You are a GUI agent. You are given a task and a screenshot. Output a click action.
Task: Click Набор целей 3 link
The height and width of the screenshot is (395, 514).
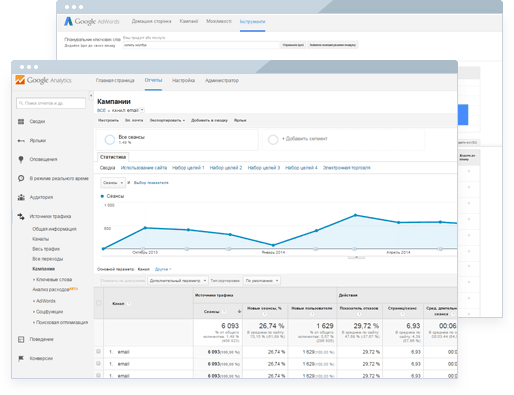coord(264,168)
